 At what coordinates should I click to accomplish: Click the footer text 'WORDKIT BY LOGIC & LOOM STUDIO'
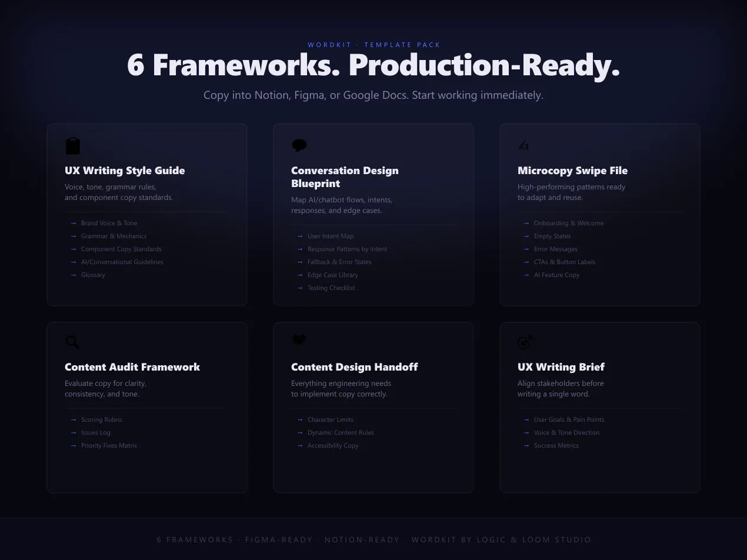coord(501,539)
